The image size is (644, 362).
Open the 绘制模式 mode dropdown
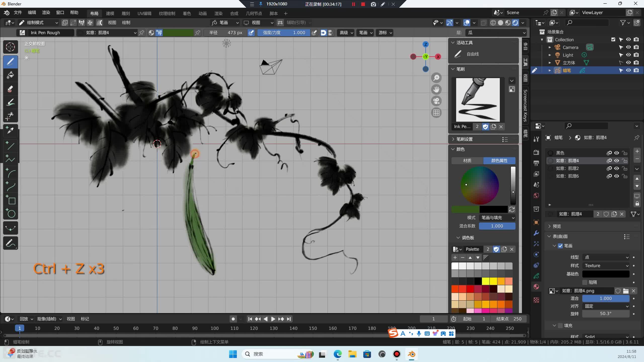[38, 23]
